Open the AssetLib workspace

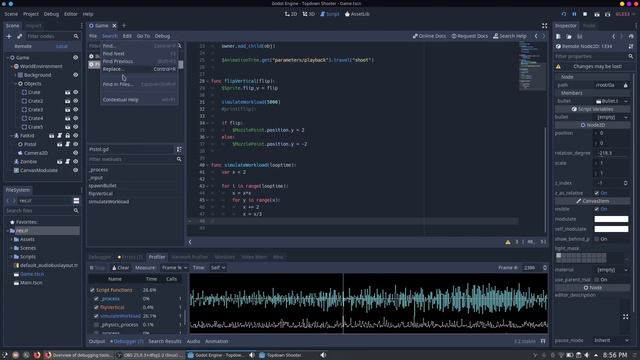pyautogui.click(x=357, y=14)
